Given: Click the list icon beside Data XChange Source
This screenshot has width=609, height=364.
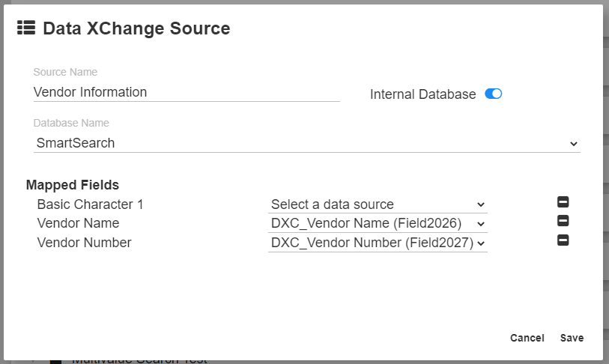Looking at the screenshot, I should (26, 28).
